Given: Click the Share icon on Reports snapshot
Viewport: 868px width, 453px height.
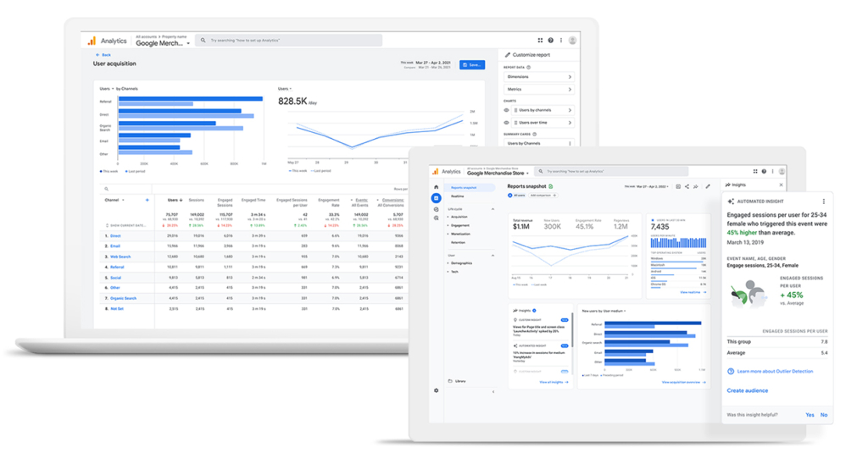Looking at the screenshot, I should 687,186.
